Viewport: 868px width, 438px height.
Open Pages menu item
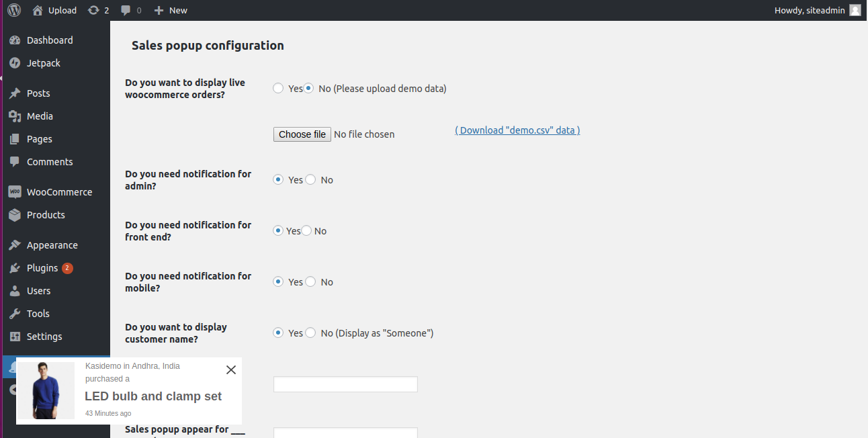(56, 139)
